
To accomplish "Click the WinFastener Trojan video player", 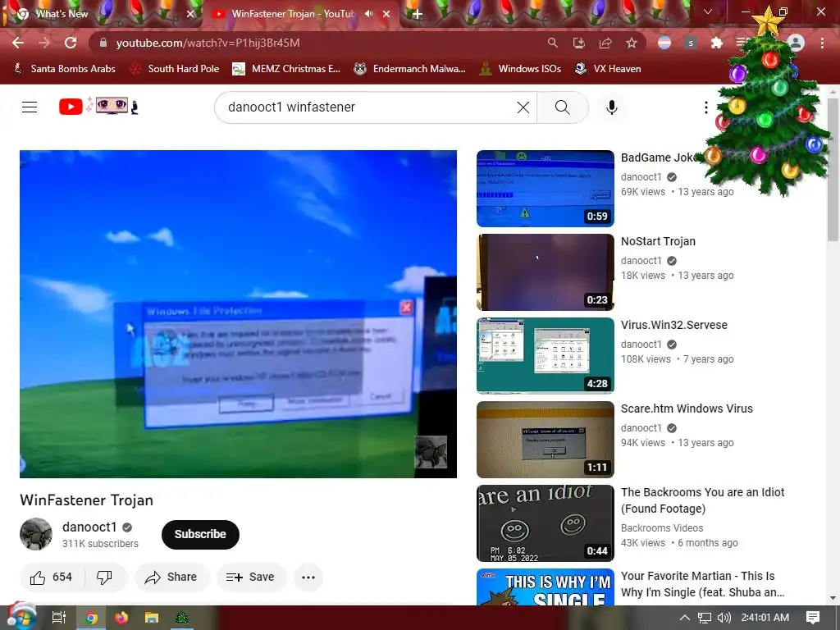I will coord(238,314).
